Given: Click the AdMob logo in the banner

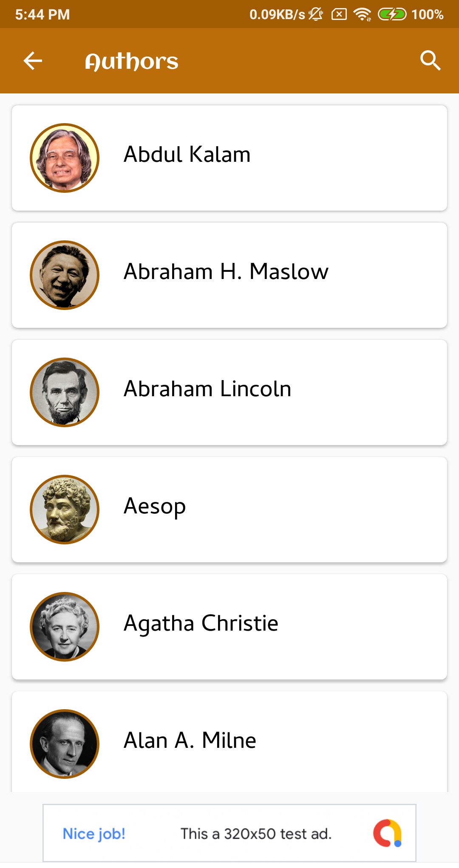Looking at the screenshot, I should point(387,833).
